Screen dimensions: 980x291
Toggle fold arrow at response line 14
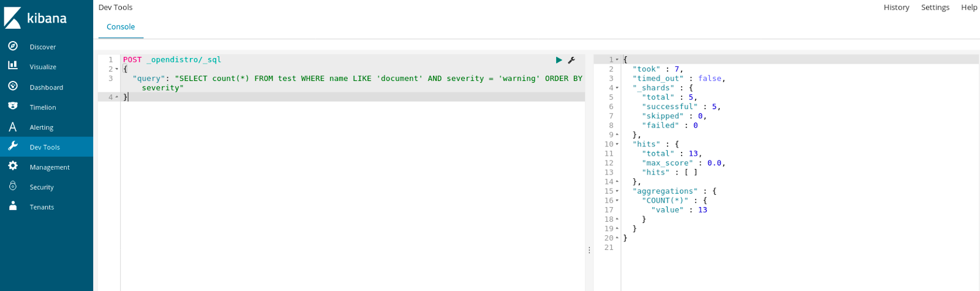pyautogui.click(x=617, y=182)
